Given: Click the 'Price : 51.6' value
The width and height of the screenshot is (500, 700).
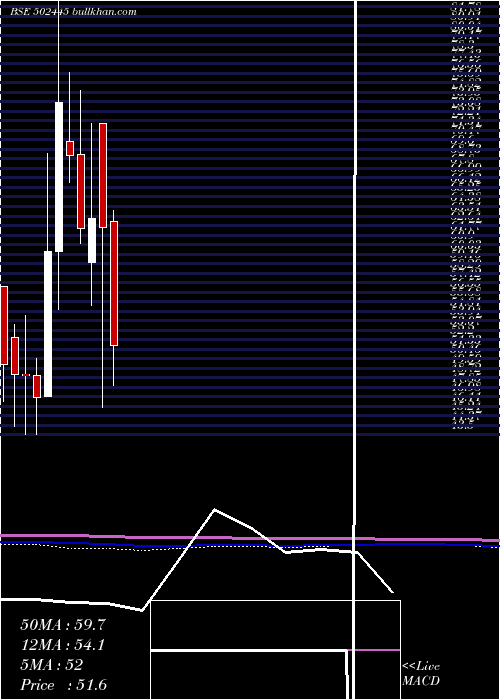Looking at the screenshot, I should (x=63, y=685).
